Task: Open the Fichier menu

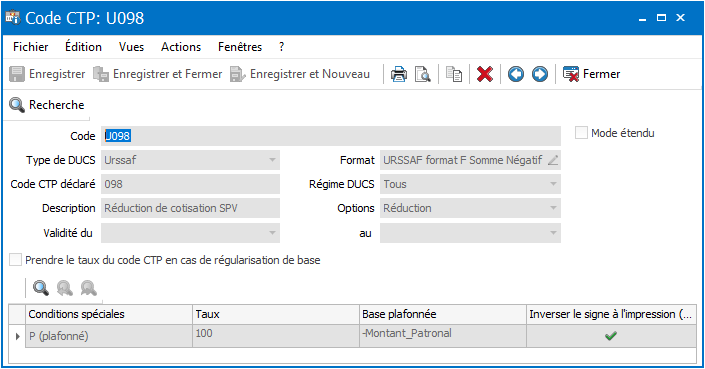Action: [31, 47]
